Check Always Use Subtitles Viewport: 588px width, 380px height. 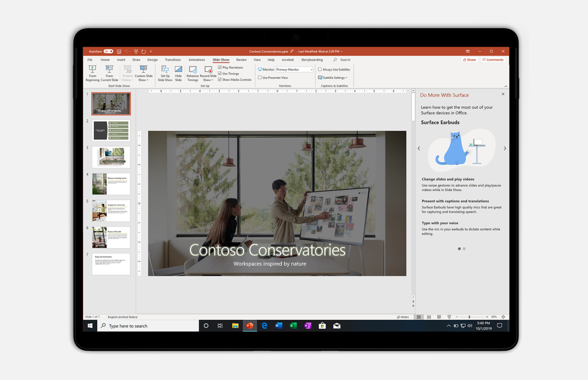pyautogui.click(x=320, y=70)
